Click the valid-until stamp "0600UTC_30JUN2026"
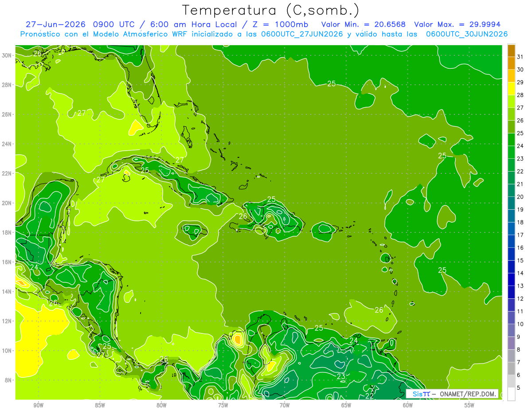Image resolution: width=532 pixels, height=411 pixels. pyautogui.click(x=467, y=34)
